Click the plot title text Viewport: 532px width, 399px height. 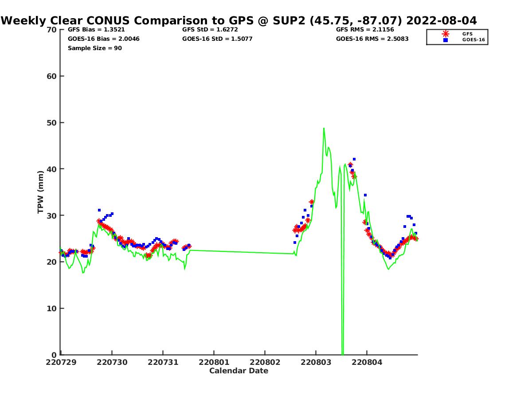pos(239,20)
